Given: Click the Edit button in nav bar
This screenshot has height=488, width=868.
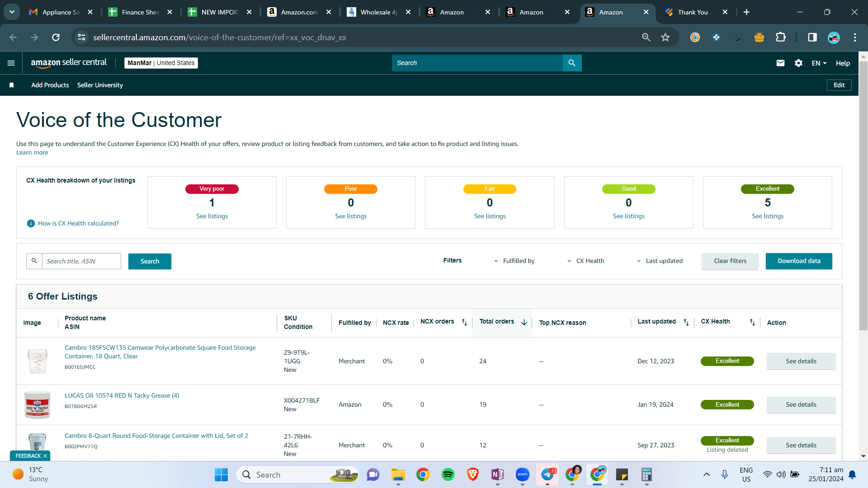Looking at the screenshot, I should click(839, 85).
